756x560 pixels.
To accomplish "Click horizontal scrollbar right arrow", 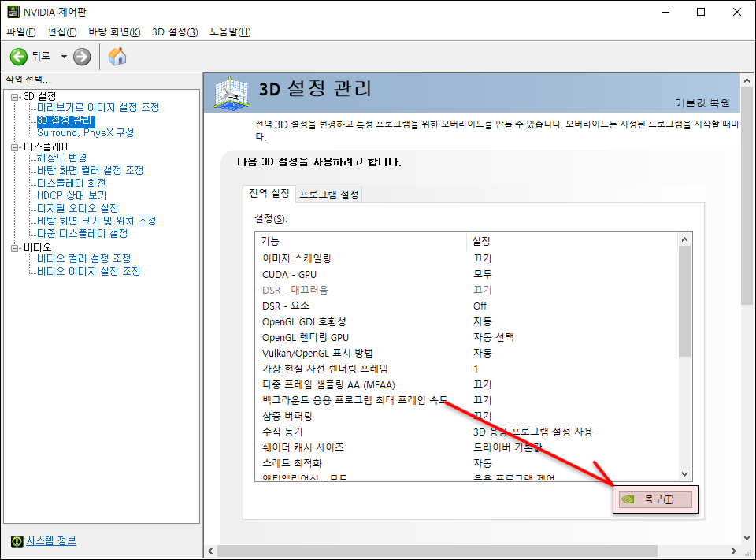I will point(734,551).
